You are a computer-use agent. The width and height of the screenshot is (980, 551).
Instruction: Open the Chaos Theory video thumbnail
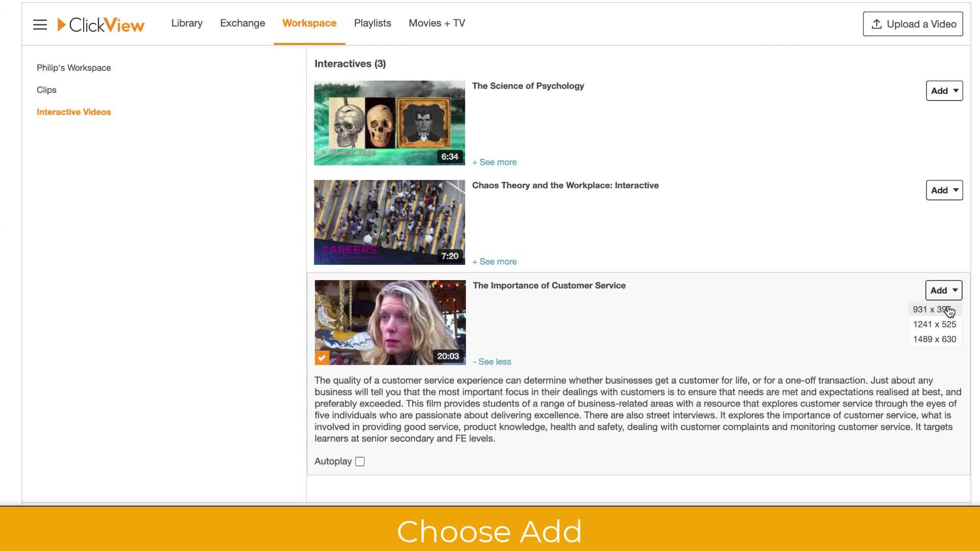tap(389, 222)
